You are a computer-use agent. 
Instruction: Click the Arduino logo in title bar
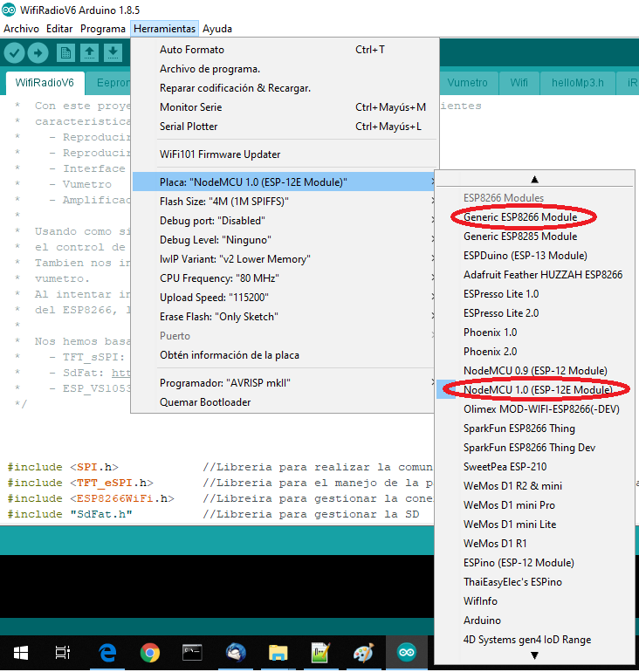point(9,10)
